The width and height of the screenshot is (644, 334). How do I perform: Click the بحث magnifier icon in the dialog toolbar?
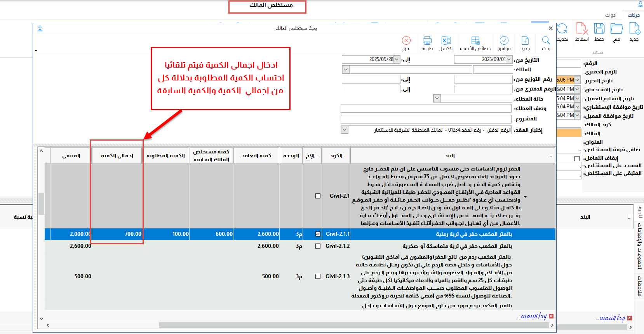pyautogui.click(x=546, y=41)
